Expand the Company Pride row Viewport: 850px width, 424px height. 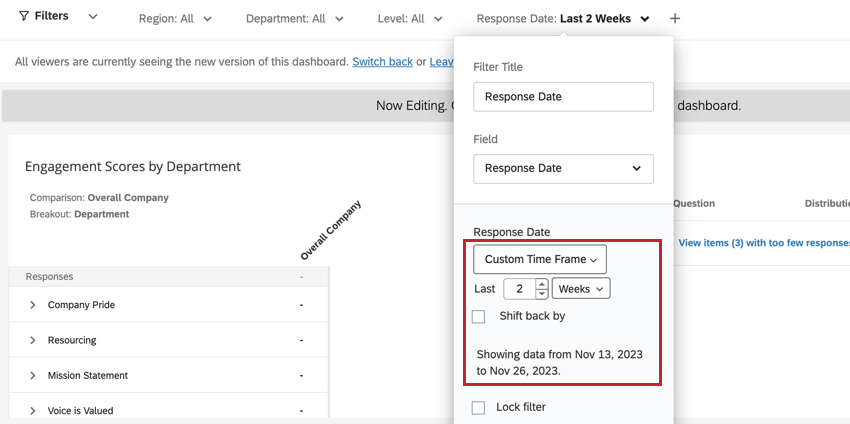click(33, 305)
